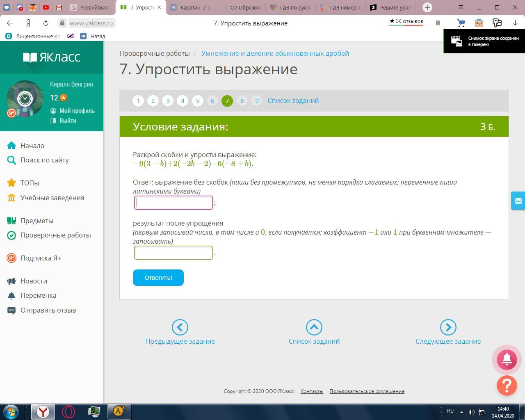The width and height of the screenshot is (525, 420).
Task: Open the browser downloads arrow icon
Action: [x=515, y=23]
